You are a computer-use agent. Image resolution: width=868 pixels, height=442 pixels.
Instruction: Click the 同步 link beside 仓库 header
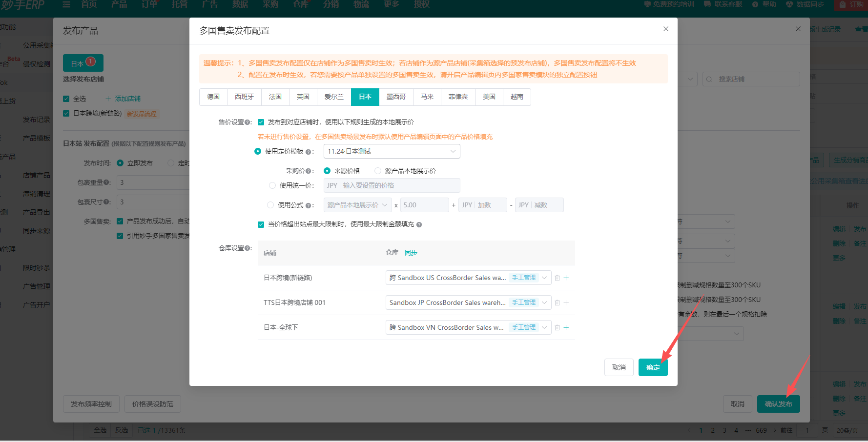coord(411,253)
